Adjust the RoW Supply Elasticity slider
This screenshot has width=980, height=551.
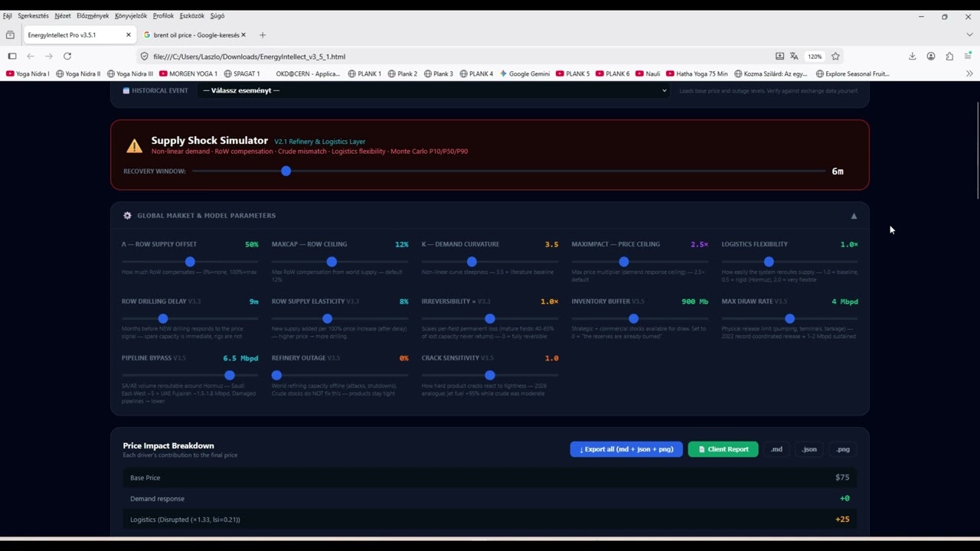pyautogui.click(x=340, y=318)
